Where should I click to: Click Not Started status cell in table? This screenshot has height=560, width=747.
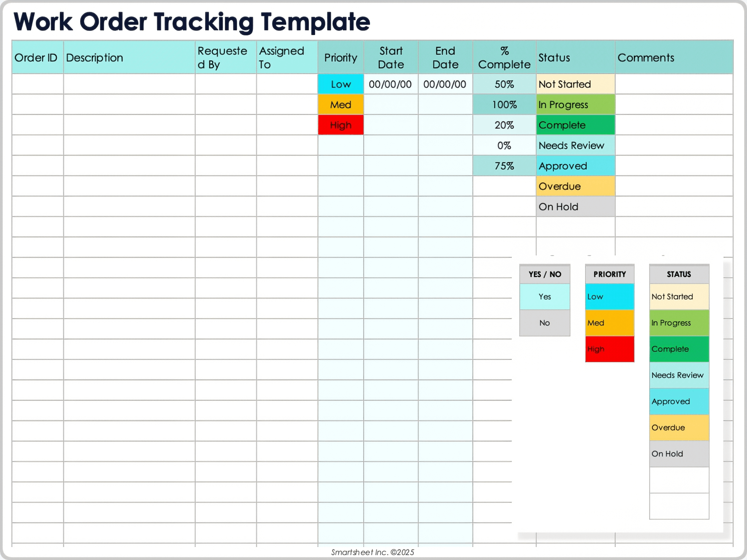click(x=575, y=84)
